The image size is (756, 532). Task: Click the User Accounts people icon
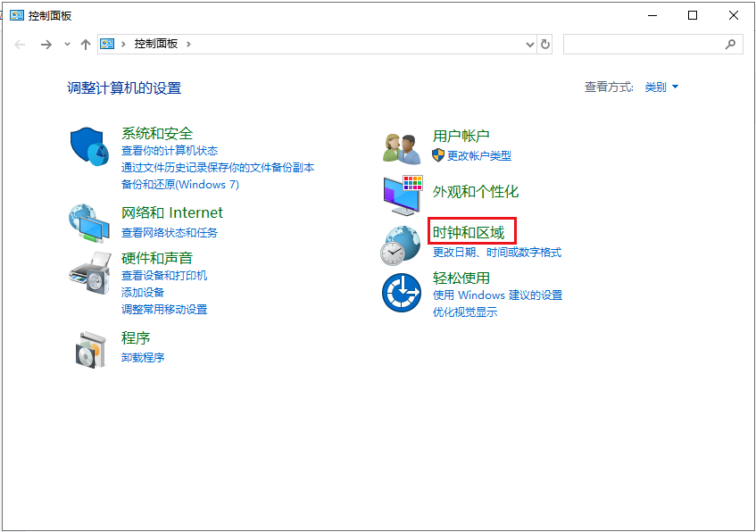pyautogui.click(x=402, y=146)
